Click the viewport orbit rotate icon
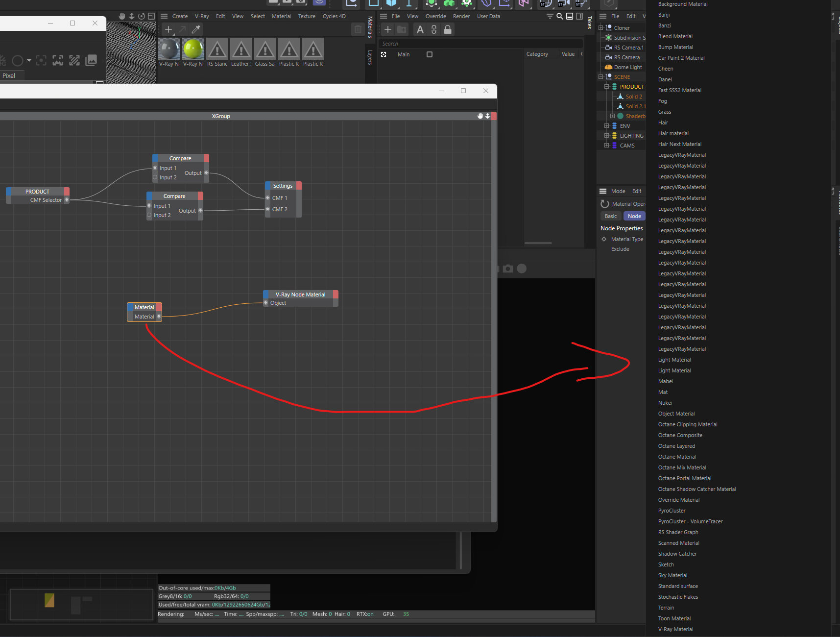The width and height of the screenshot is (840, 637). pyautogui.click(x=142, y=16)
